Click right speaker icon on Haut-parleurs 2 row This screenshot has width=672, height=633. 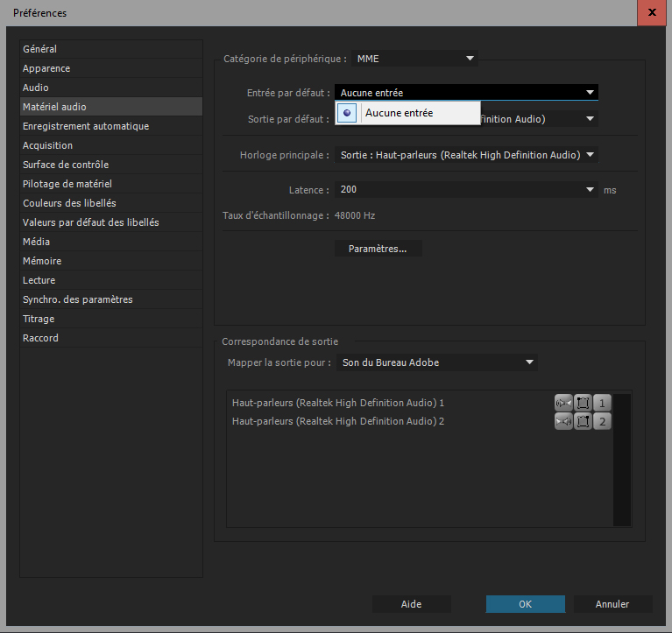(x=562, y=422)
